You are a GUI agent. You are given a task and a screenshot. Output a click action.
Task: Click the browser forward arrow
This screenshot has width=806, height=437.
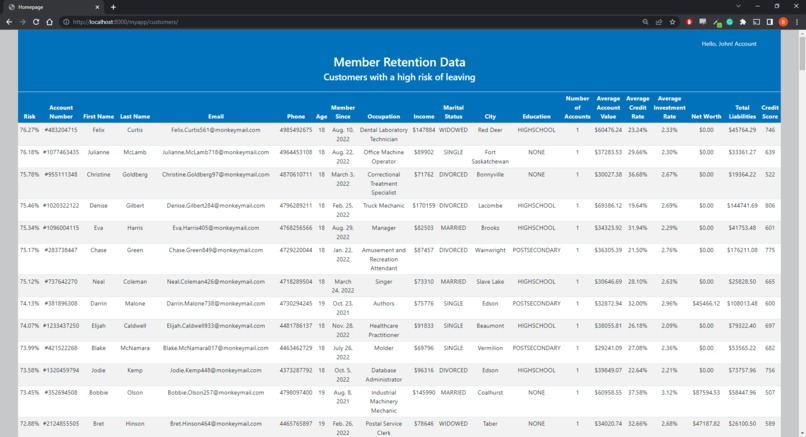tap(22, 22)
